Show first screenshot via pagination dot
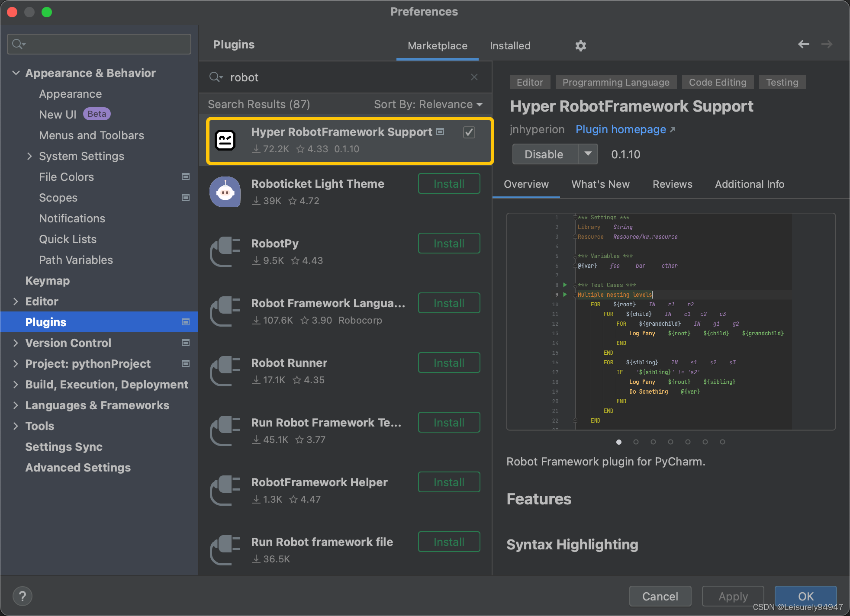 coord(619,442)
